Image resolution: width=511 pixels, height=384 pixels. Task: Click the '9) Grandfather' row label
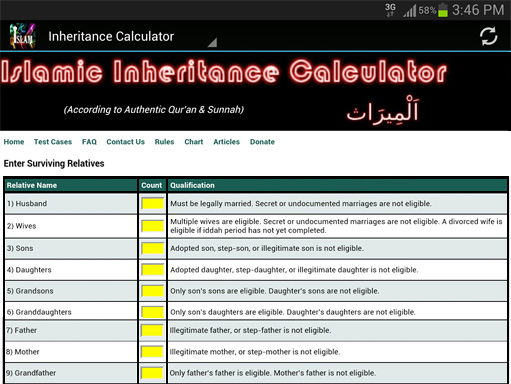[31, 373]
